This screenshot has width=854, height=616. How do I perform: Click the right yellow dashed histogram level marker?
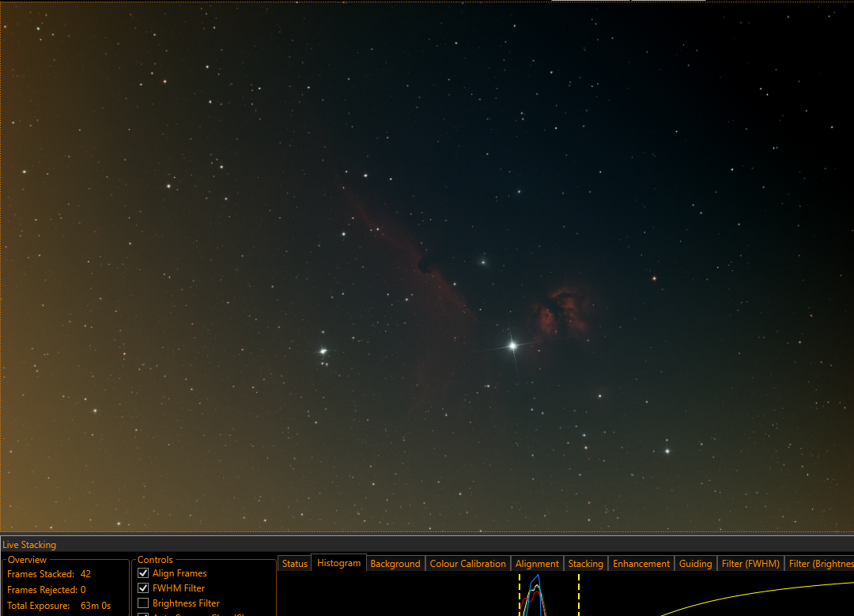coord(578,594)
